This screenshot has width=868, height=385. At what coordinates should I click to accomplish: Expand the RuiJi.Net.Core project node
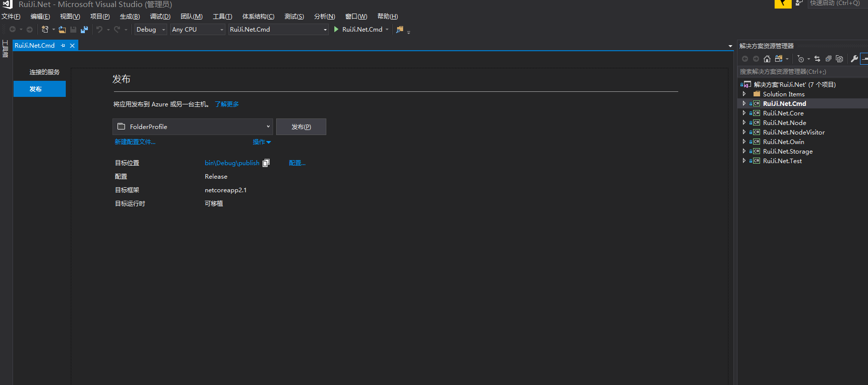[x=744, y=113]
